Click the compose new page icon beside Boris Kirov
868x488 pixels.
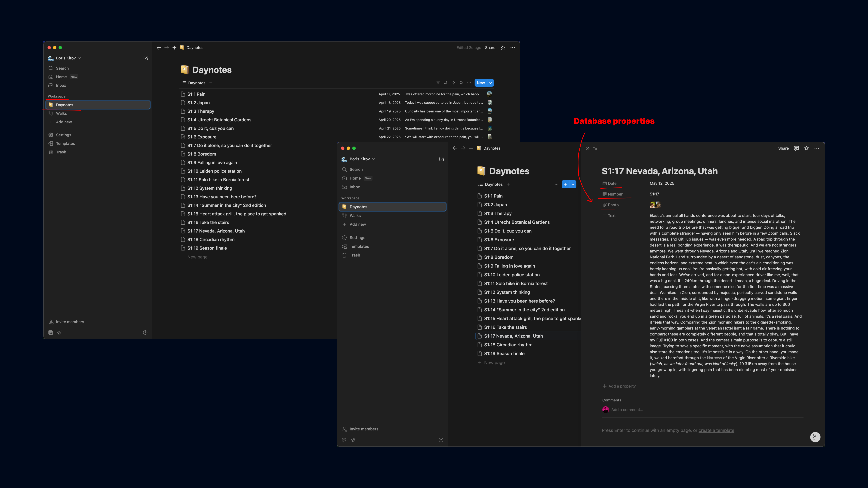pyautogui.click(x=146, y=58)
